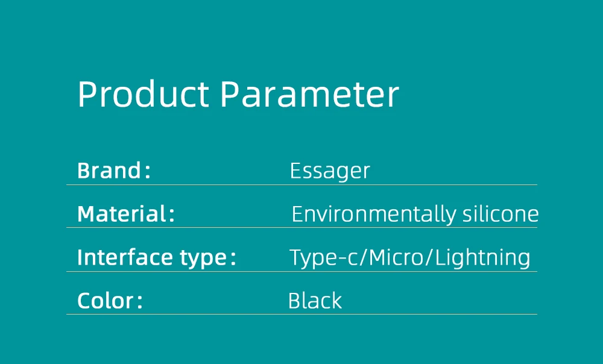Click "Lightning" in the interface value
Viewport: 603px width, 364px height.
tap(482, 258)
